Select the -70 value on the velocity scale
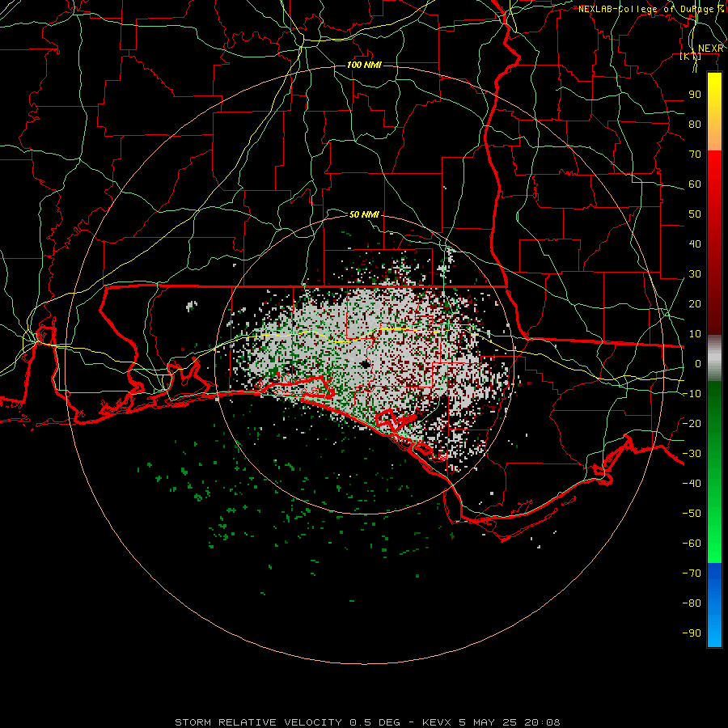Viewport: 728px width, 728px height. (692, 574)
